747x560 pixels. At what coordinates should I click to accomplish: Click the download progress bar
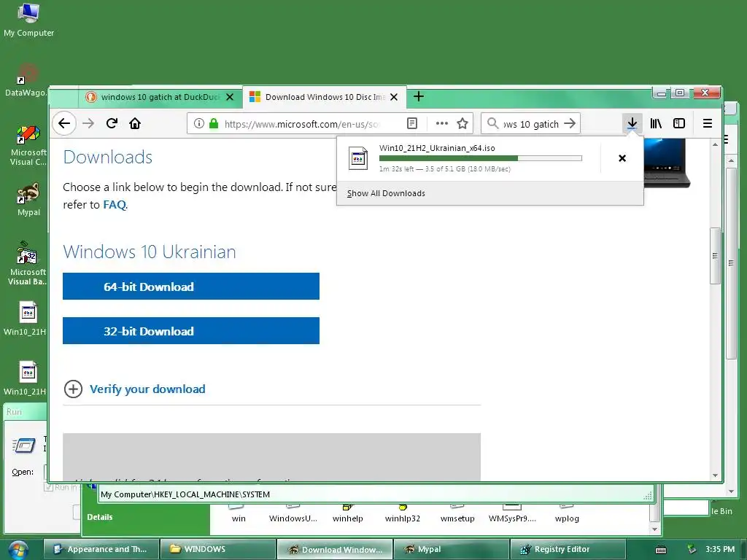[x=481, y=158]
